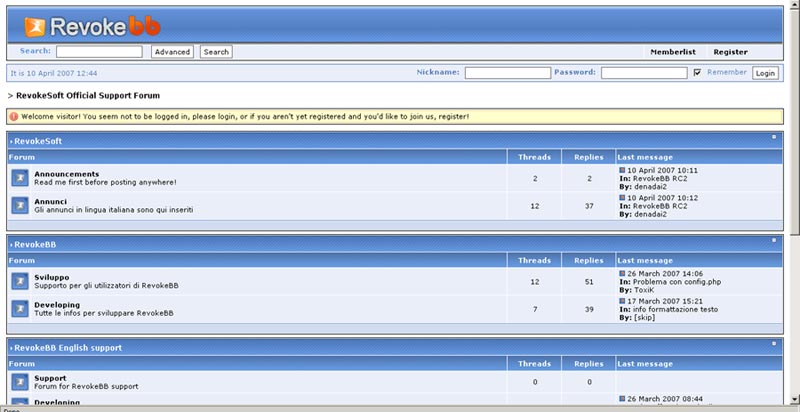Click the vertical scrollbar on the right

tap(794, 200)
